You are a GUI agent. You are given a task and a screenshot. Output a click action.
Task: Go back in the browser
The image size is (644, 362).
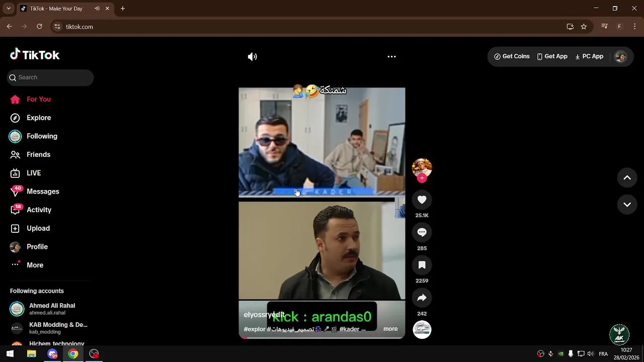[9, 27]
